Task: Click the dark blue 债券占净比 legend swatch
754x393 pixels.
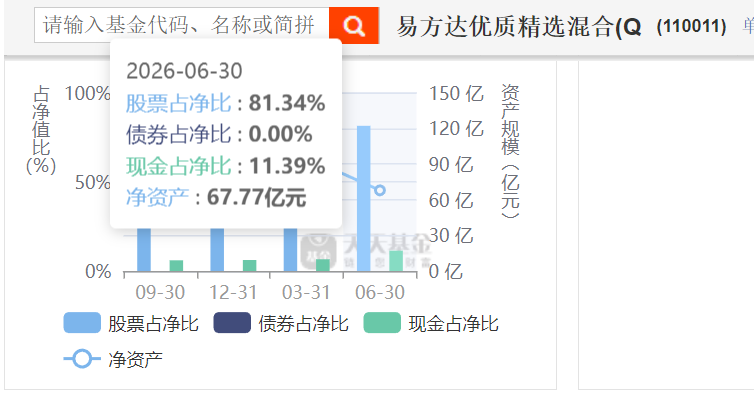Action: (x=232, y=323)
